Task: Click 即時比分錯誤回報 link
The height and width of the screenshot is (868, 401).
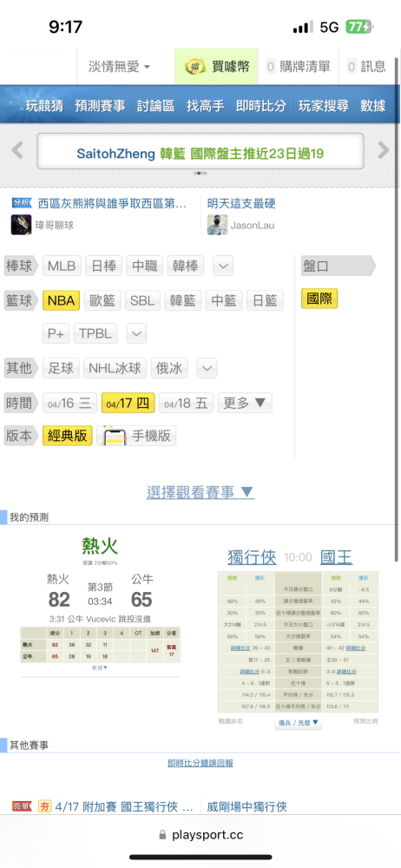Action: coord(200,763)
